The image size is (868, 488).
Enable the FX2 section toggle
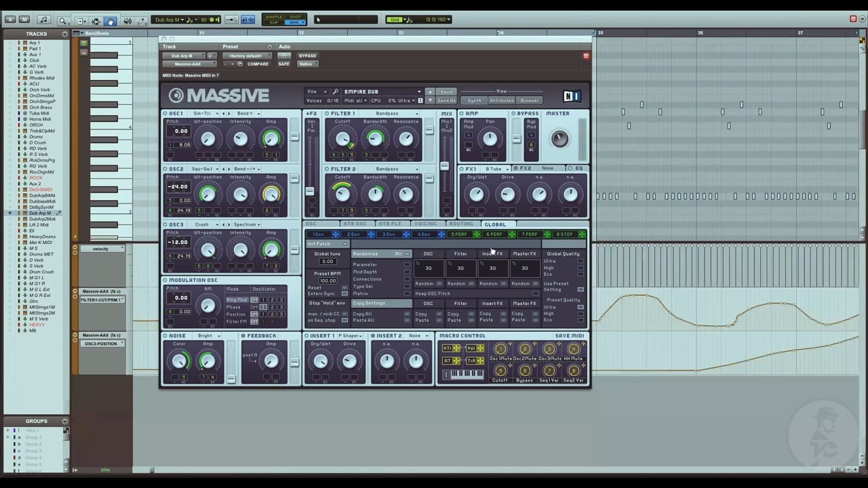(x=516, y=168)
